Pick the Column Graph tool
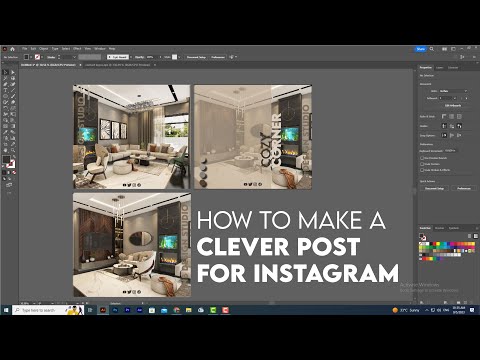Screen dimensions: 480x360 coord(13,138)
